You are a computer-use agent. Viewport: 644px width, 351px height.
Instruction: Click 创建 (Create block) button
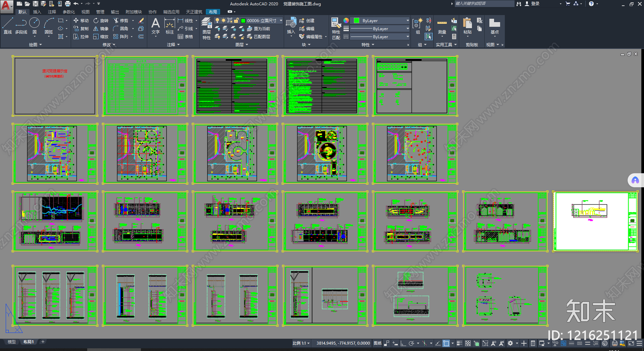[307, 21]
